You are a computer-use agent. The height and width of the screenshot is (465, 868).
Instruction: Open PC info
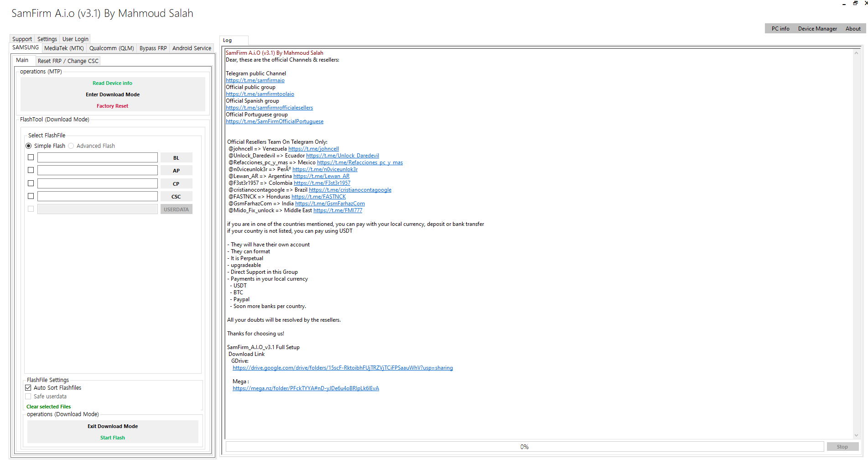pos(780,29)
